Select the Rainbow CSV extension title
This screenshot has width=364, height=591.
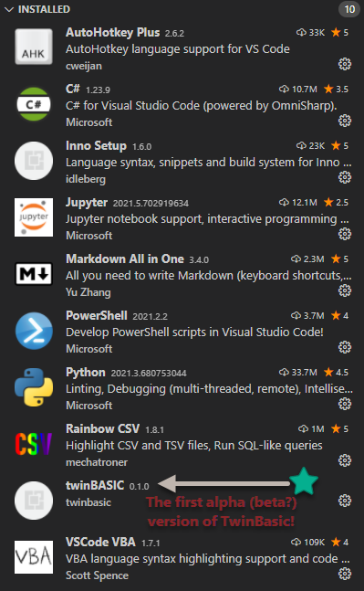click(102, 428)
